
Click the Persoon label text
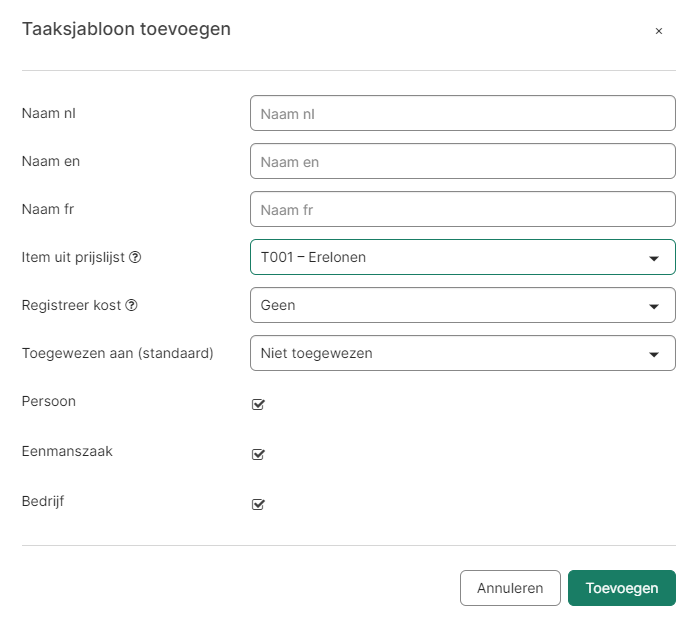pyautogui.click(x=49, y=401)
